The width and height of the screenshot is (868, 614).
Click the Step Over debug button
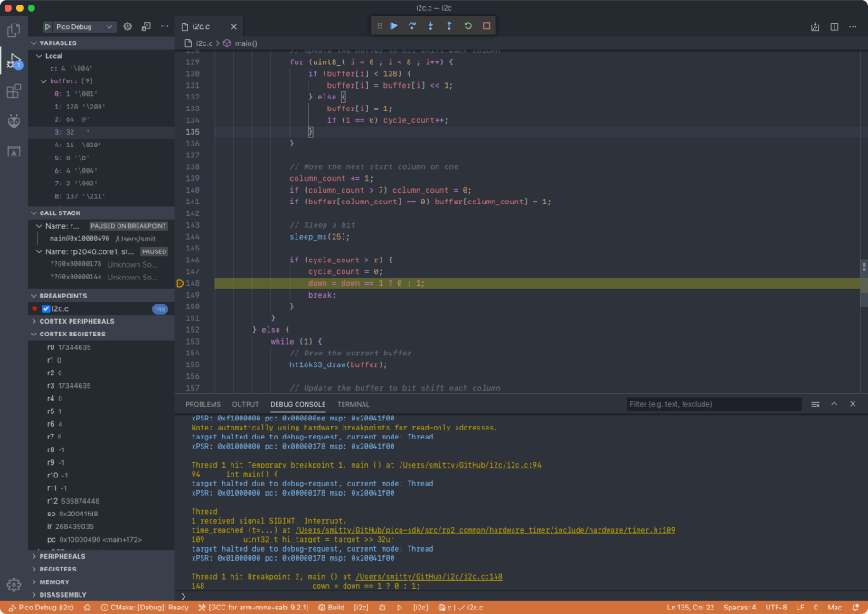[412, 26]
